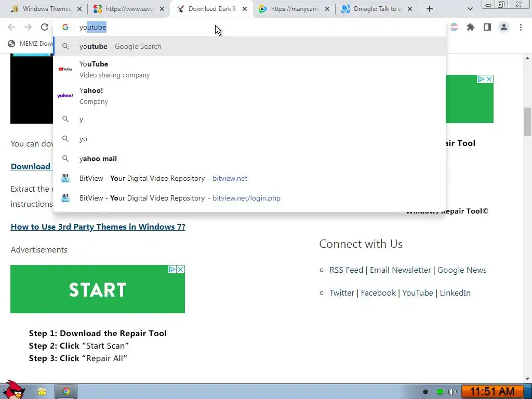Open the taskbar folder icon

(42, 392)
